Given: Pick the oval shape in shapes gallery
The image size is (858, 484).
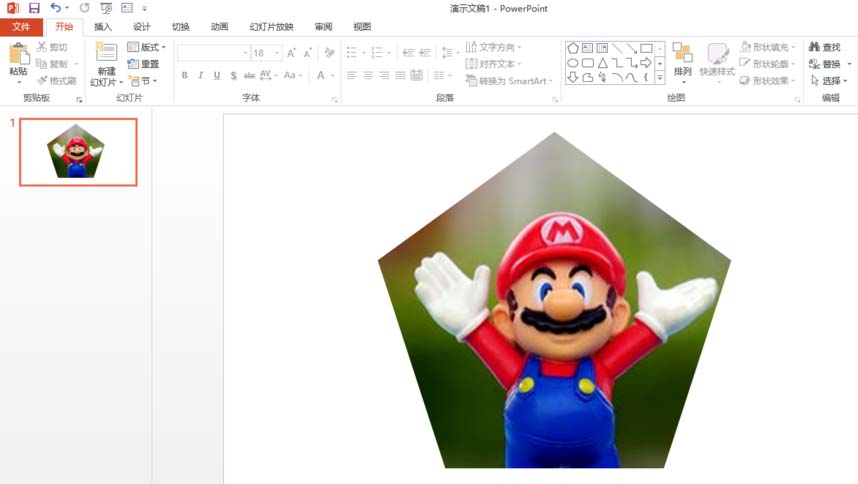Looking at the screenshot, I should tap(573, 62).
